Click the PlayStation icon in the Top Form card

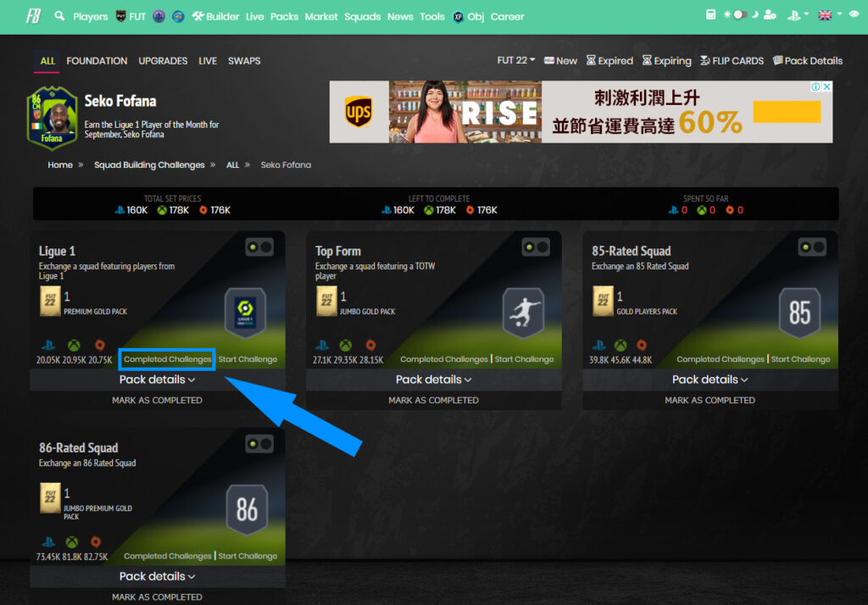click(321, 346)
